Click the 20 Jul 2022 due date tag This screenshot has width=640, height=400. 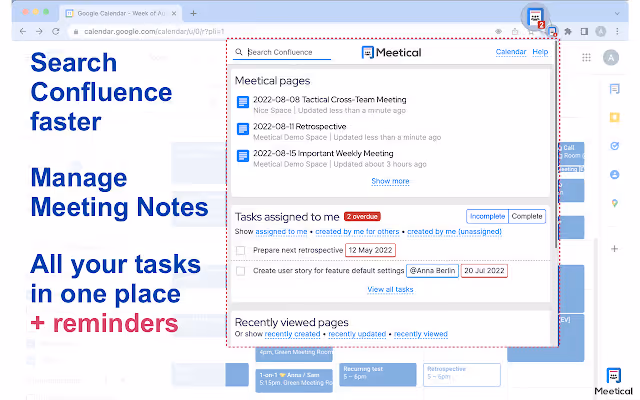484,271
